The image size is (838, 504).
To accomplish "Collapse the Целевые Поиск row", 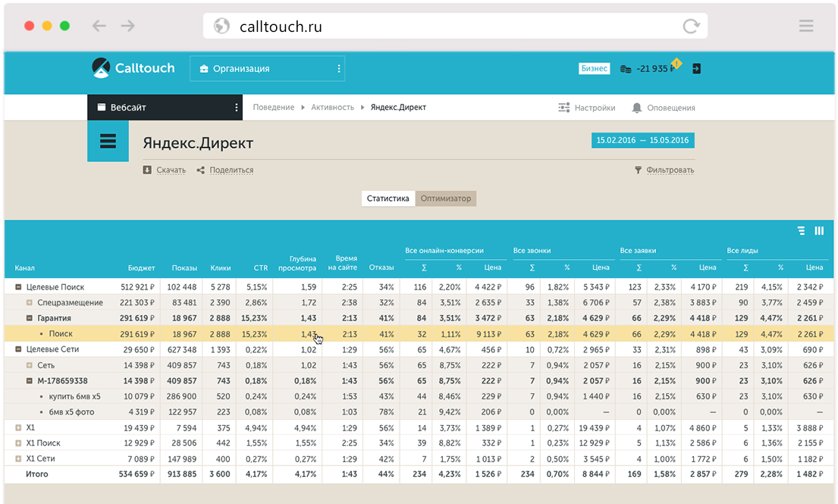I will [x=18, y=287].
